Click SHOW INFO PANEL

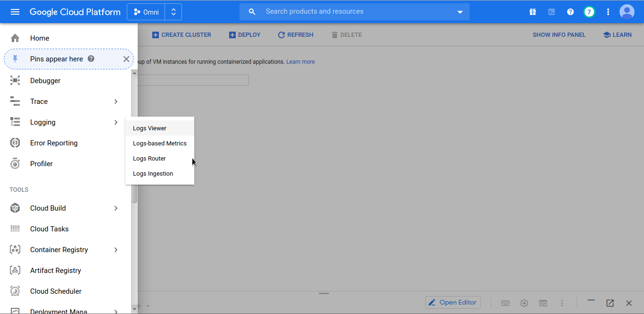pos(559,35)
